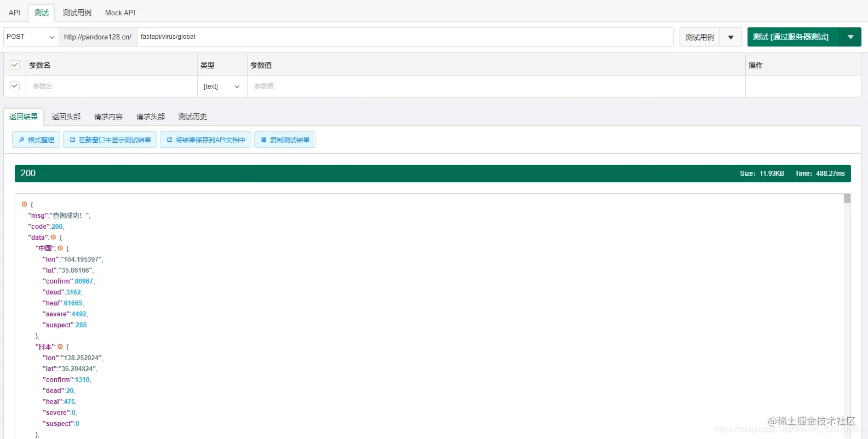The image size is (868, 439).
Task: Click the 参数名 column header
Action: (x=112, y=65)
